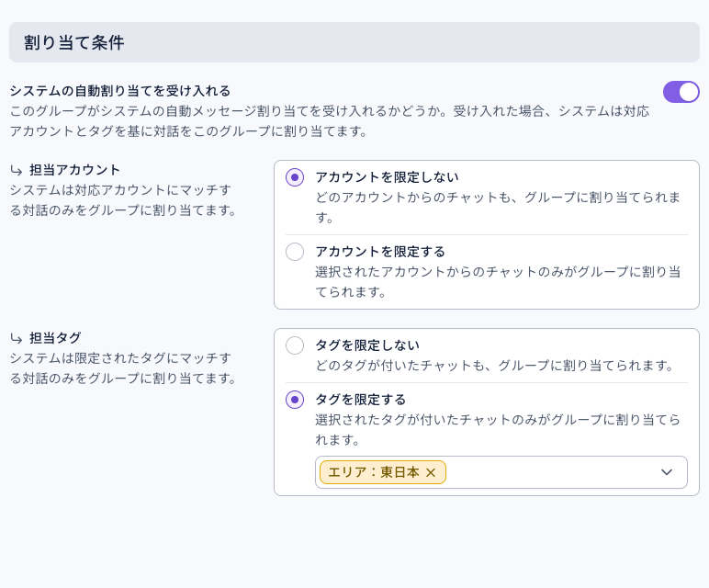The width and height of the screenshot is (709, 588).
Task: Click description このグループがシステムの自動メッセージ
Action: (330, 121)
